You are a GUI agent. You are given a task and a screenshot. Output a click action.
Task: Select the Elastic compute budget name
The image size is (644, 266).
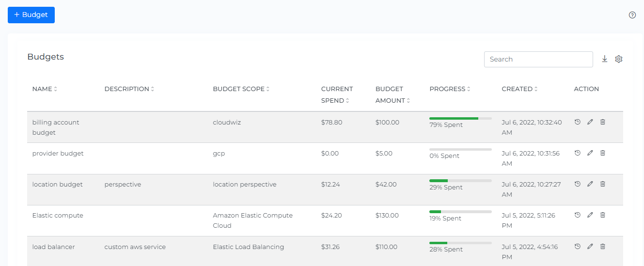coord(58,216)
